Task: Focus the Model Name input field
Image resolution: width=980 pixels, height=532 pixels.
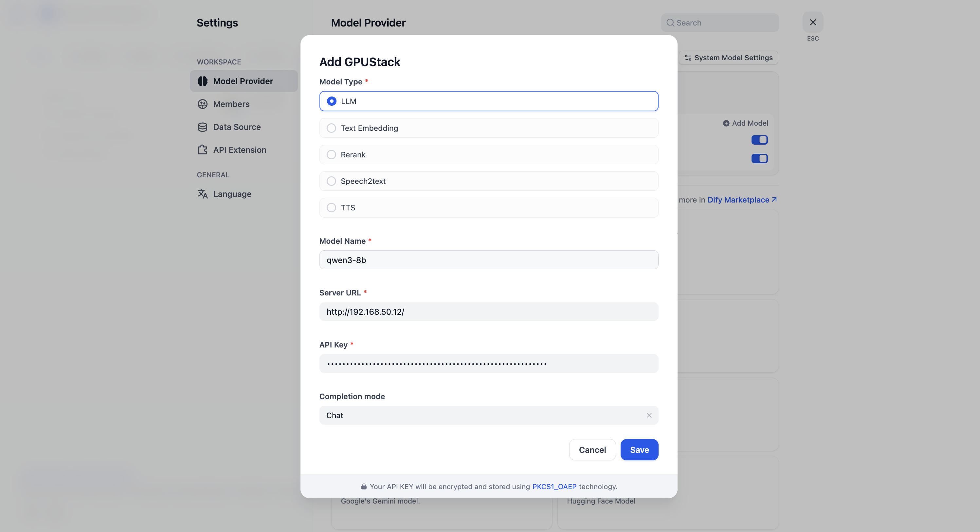Action: pyautogui.click(x=488, y=260)
